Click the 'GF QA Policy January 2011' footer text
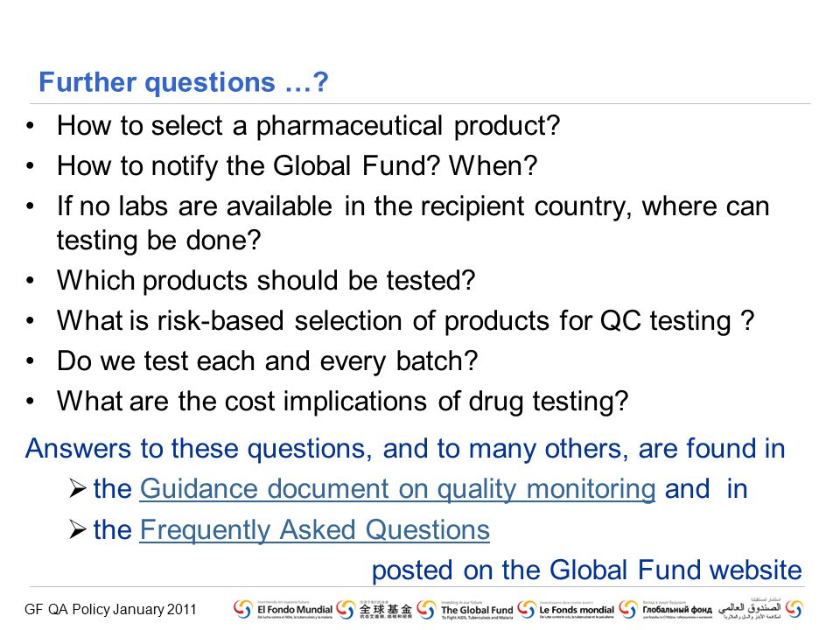The image size is (840, 630). click(110, 610)
